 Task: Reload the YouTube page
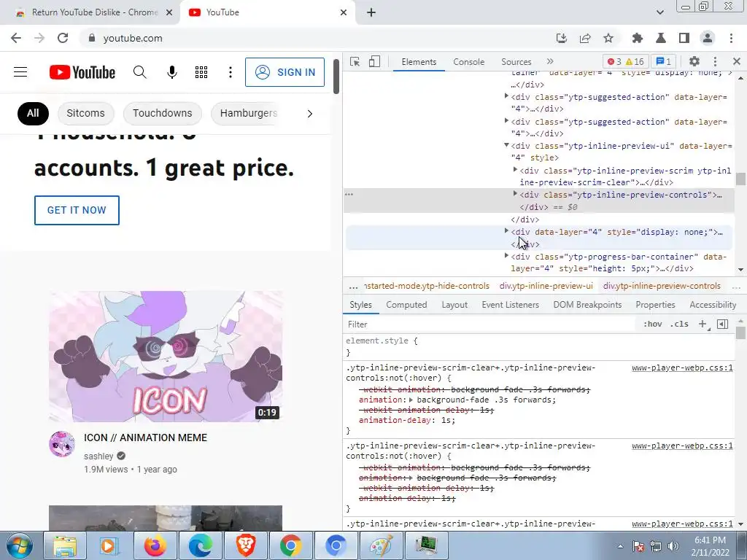click(63, 38)
